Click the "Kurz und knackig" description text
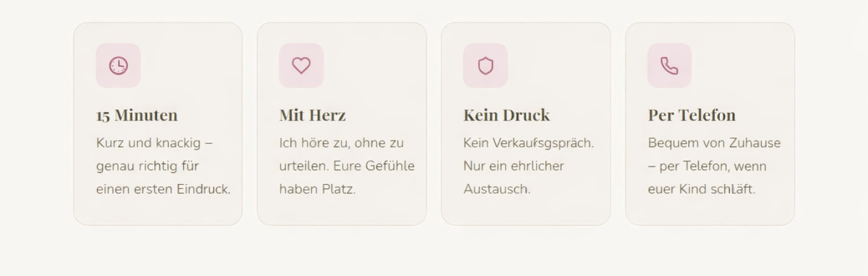 point(154,143)
